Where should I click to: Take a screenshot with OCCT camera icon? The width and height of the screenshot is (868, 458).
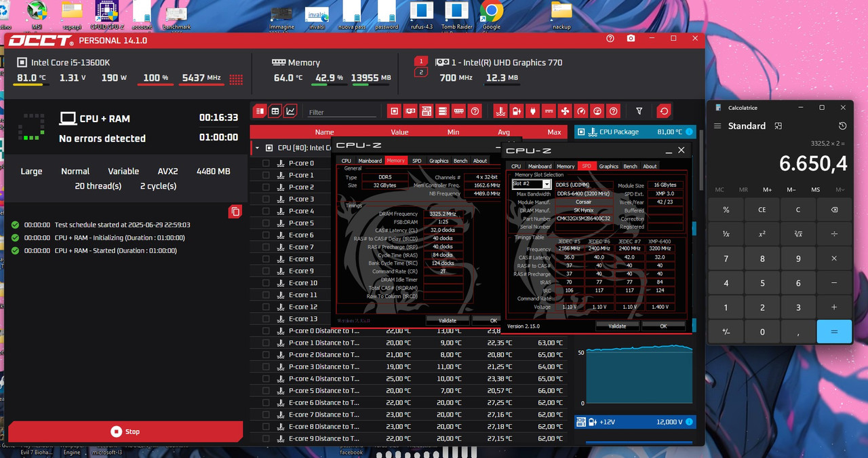(x=631, y=39)
